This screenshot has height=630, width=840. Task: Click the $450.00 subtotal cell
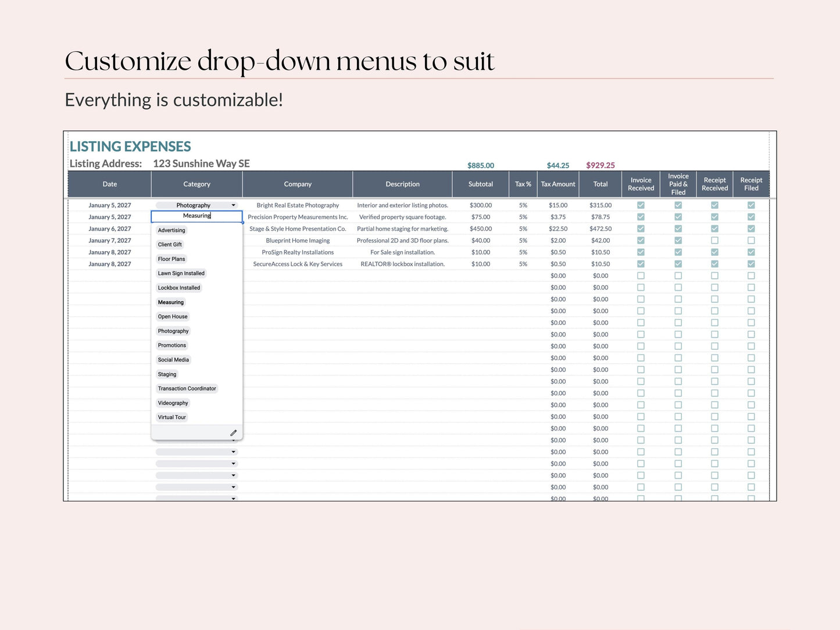(481, 229)
